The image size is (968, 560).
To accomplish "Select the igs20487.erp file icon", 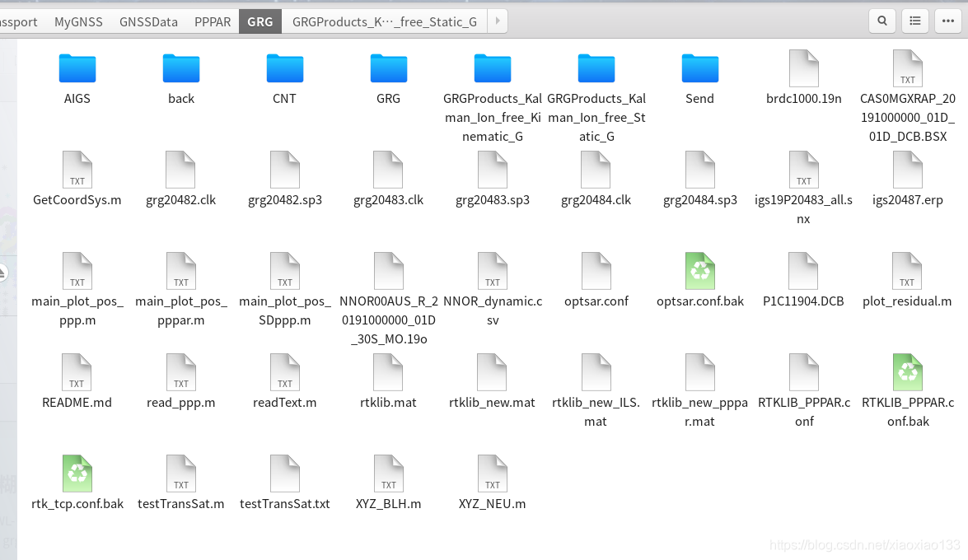I will click(908, 170).
